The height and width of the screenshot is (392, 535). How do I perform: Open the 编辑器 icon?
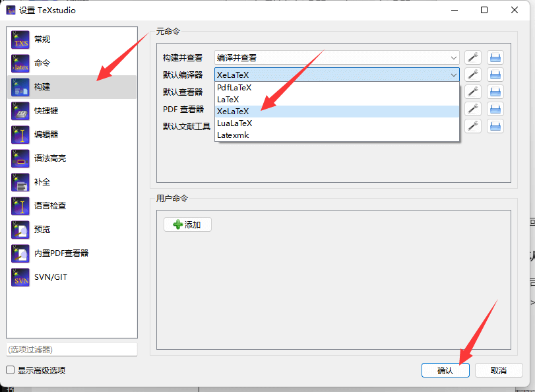[20, 135]
